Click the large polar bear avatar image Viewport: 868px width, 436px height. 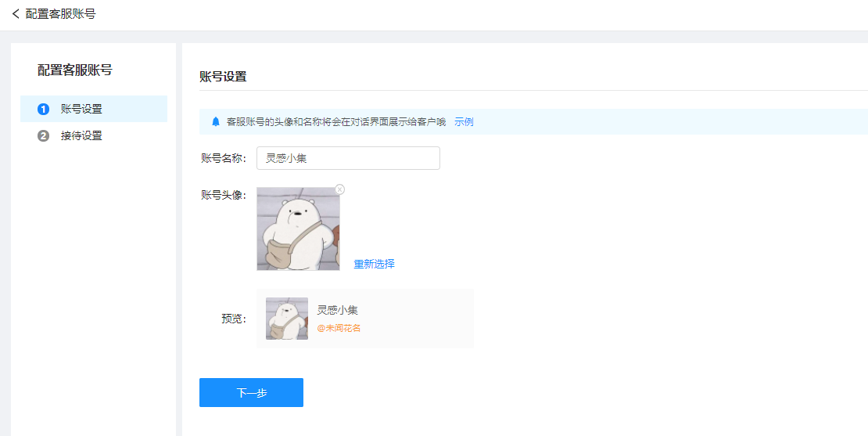pyautogui.click(x=299, y=229)
